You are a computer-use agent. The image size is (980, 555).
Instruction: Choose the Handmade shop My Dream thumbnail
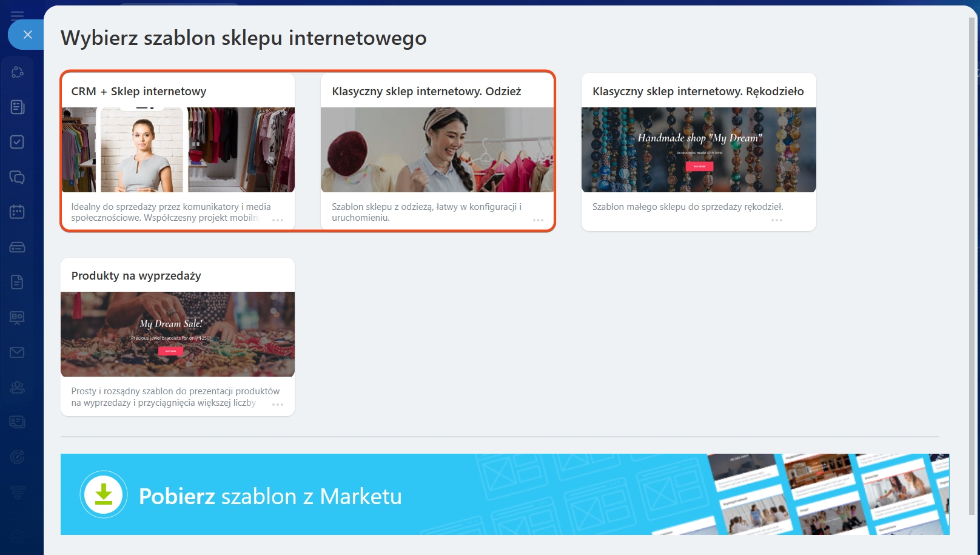699,150
